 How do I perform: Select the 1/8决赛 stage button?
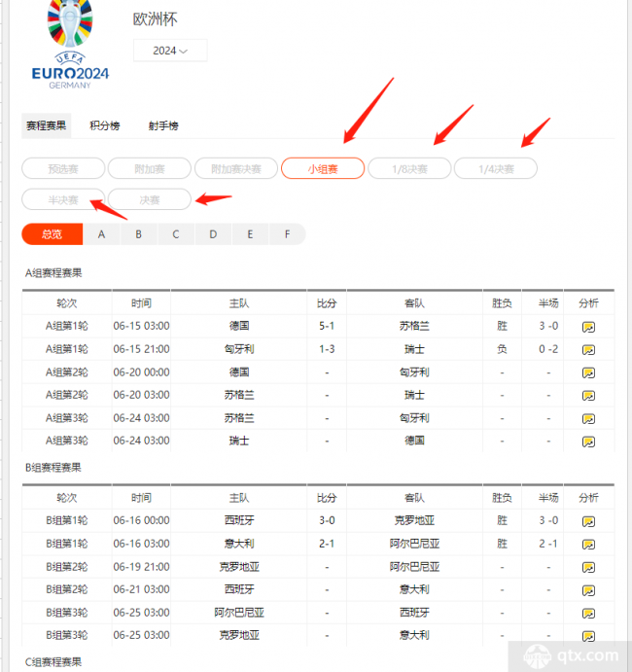(409, 168)
